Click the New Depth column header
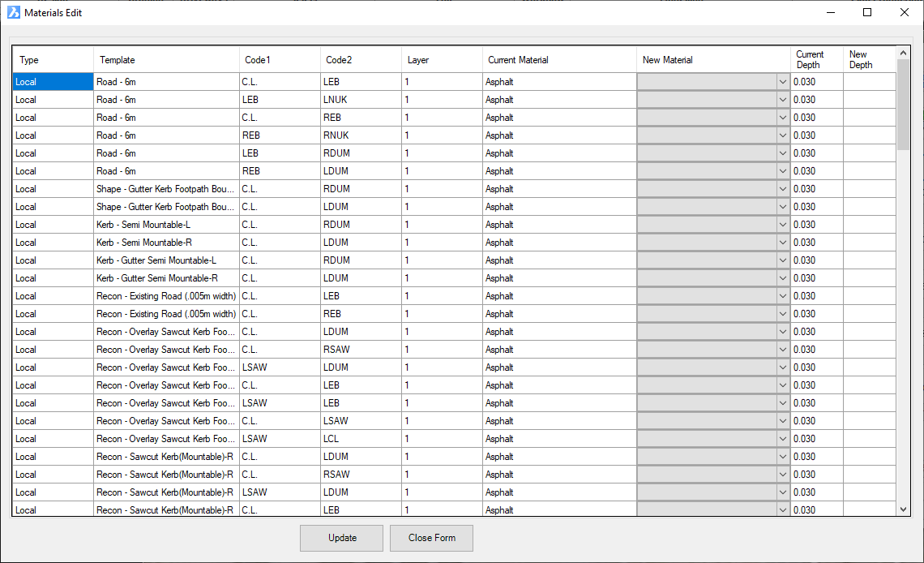Screen dimensions: 924x563 point(869,59)
